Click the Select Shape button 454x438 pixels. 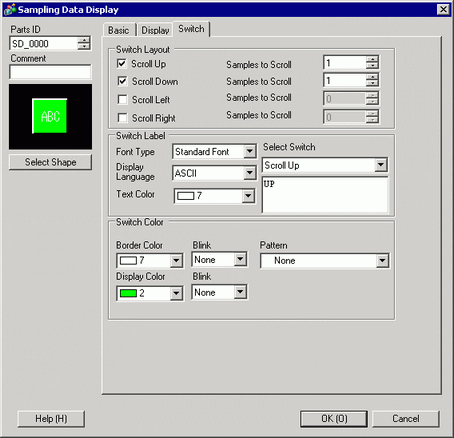pyautogui.click(x=50, y=162)
